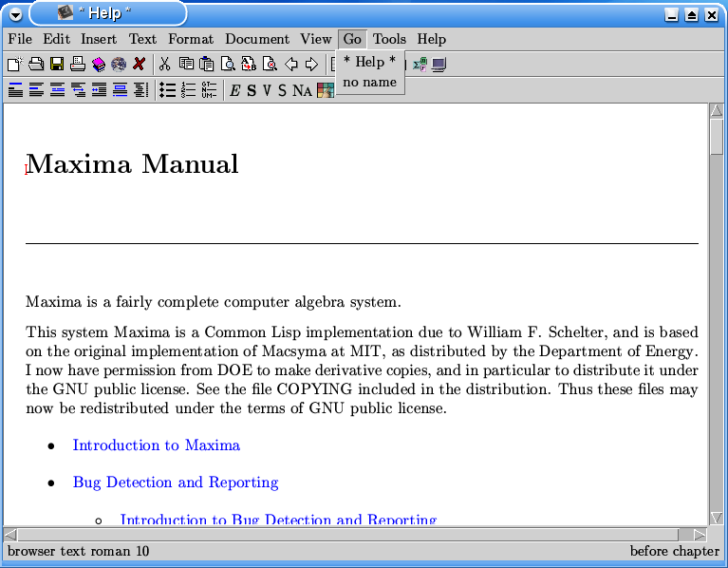Open the Insert menu
The image size is (728, 568).
[x=99, y=39]
